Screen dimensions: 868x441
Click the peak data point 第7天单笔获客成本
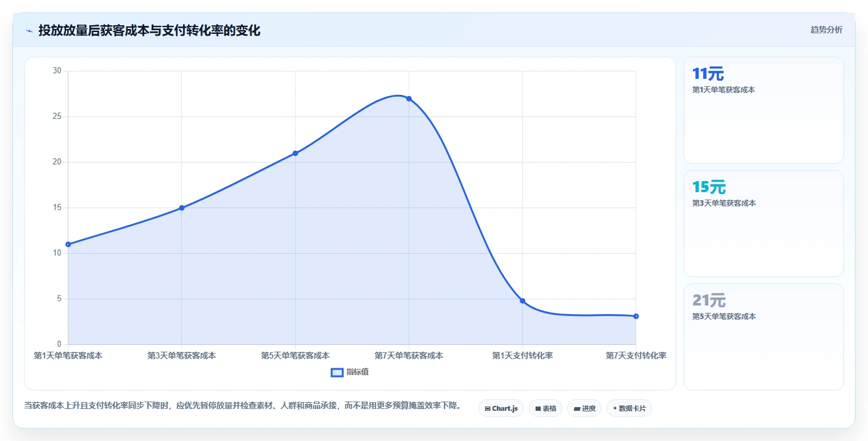click(409, 99)
